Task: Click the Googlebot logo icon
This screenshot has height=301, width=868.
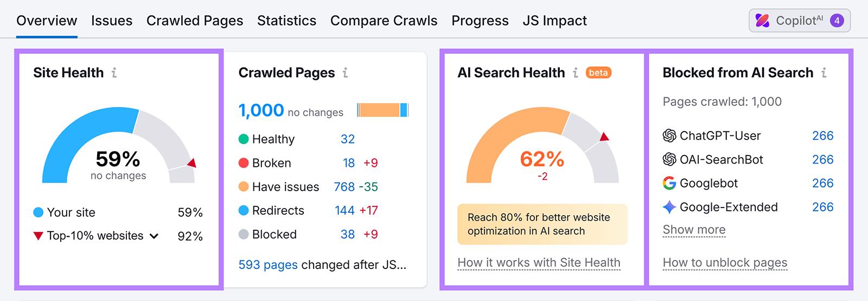Action: [x=669, y=183]
